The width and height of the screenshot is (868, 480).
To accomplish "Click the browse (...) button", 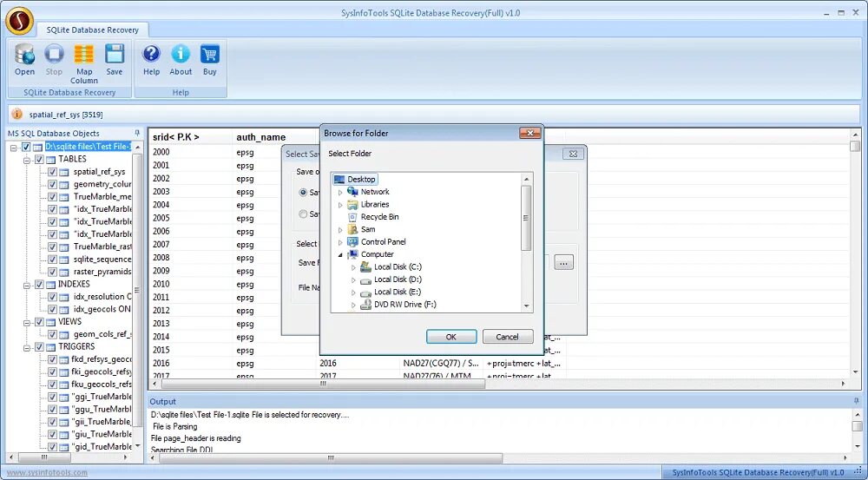I will [563, 263].
